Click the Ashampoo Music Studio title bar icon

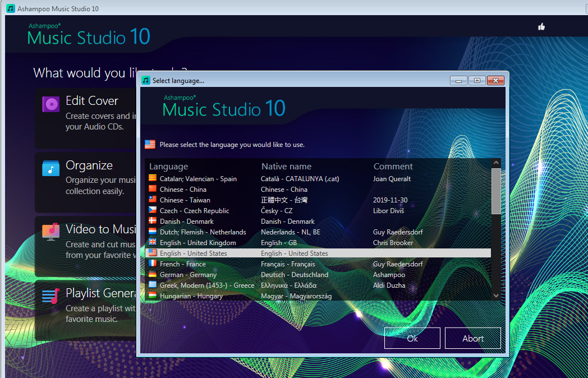click(x=11, y=8)
